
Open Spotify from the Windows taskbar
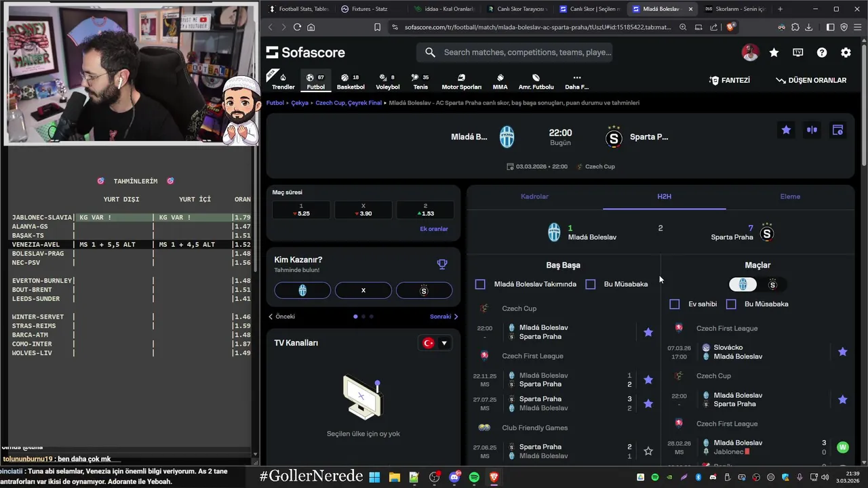click(474, 477)
